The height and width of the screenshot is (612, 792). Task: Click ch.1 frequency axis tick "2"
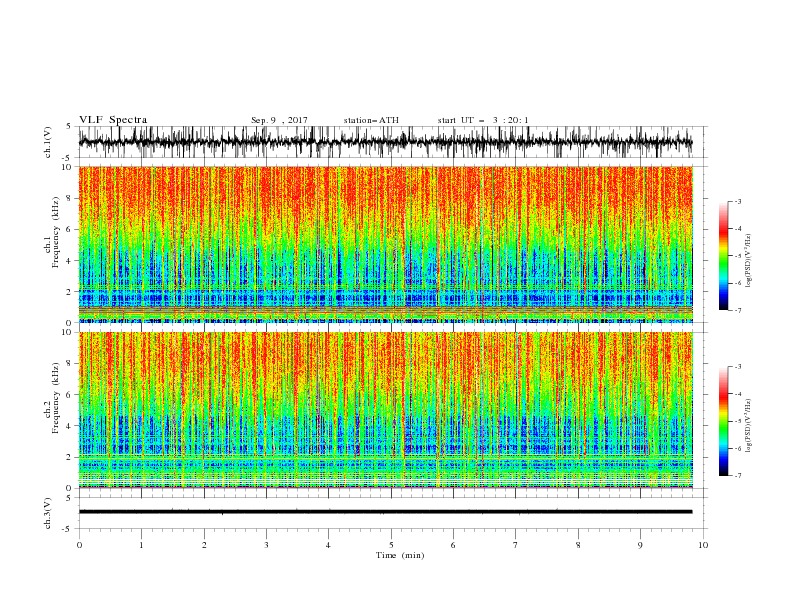coord(70,291)
